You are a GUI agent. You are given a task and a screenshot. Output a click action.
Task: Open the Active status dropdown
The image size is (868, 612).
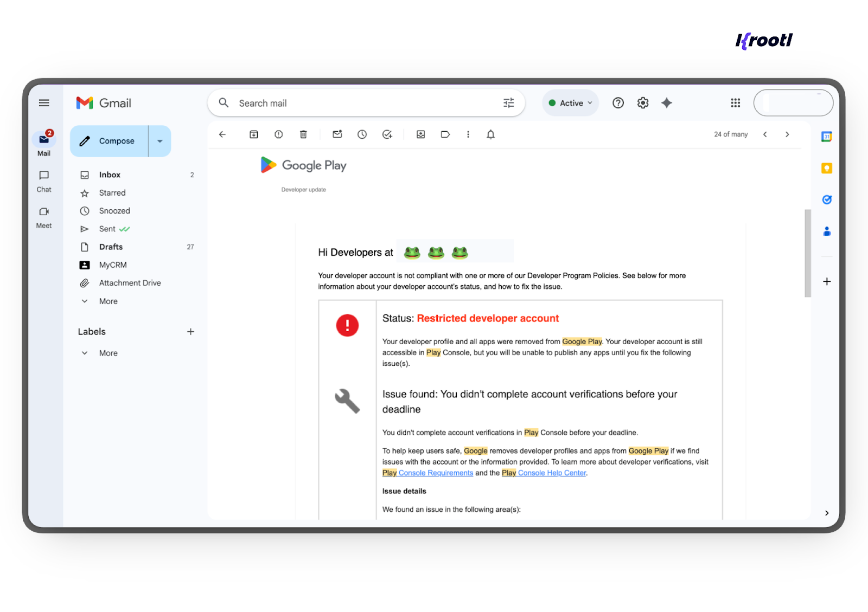pos(570,103)
